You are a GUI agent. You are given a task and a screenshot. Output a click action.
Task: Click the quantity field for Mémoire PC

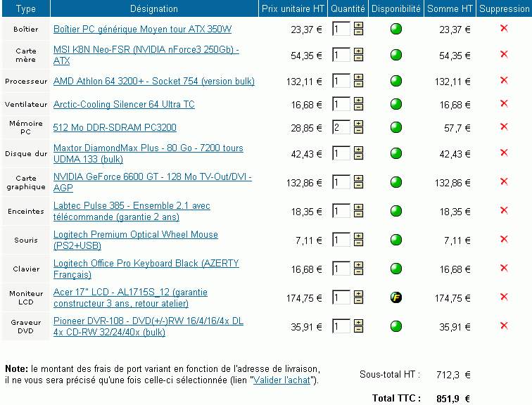(x=341, y=127)
